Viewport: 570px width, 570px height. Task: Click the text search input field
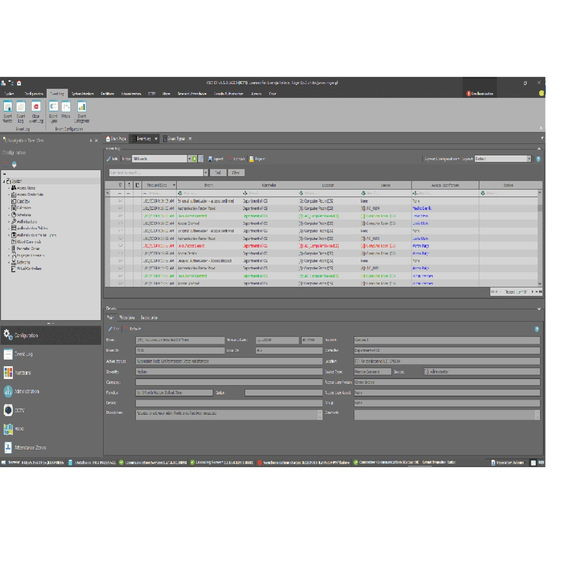(156, 173)
